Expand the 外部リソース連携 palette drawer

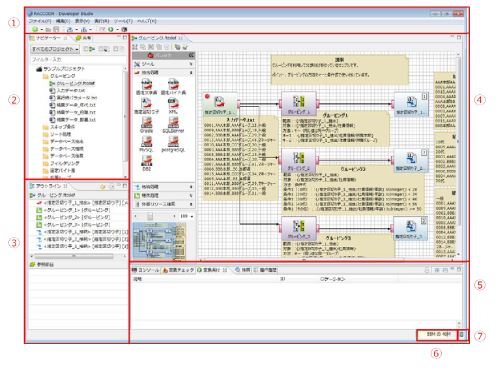(x=164, y=204)
